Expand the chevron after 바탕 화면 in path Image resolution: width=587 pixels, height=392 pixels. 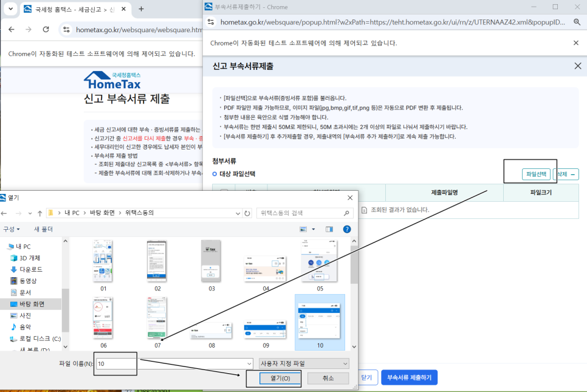click(120, 213)
